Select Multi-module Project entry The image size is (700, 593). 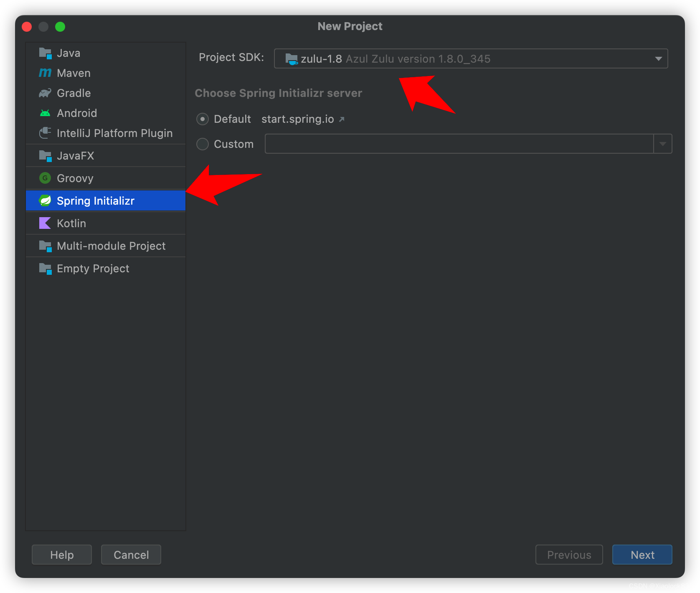(x=106, y=246)
